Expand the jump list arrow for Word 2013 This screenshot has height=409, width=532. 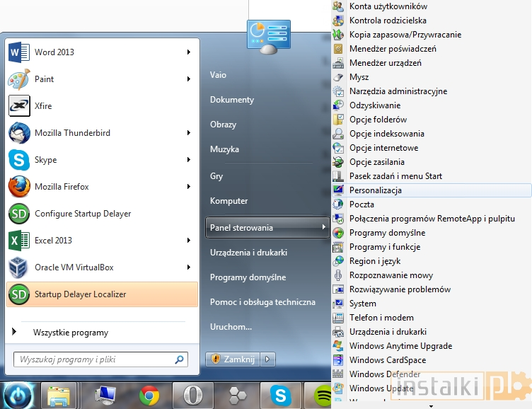pyautogui.click(x=189, y=52)
